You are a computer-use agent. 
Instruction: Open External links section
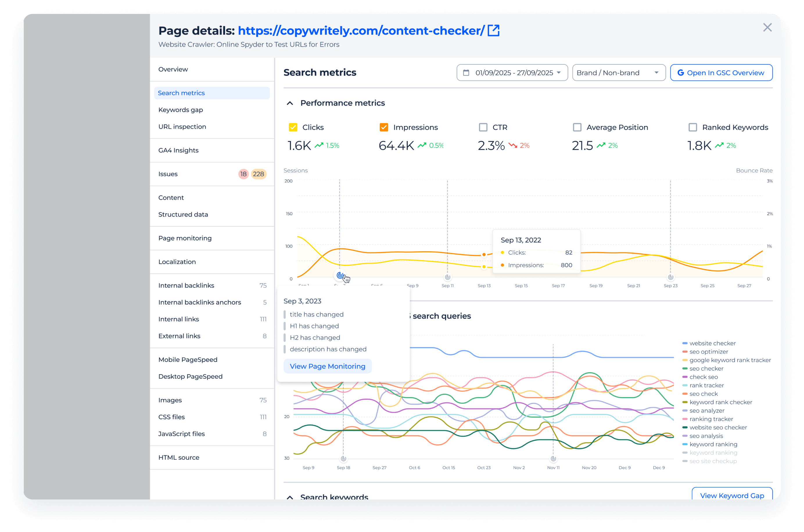212,336
